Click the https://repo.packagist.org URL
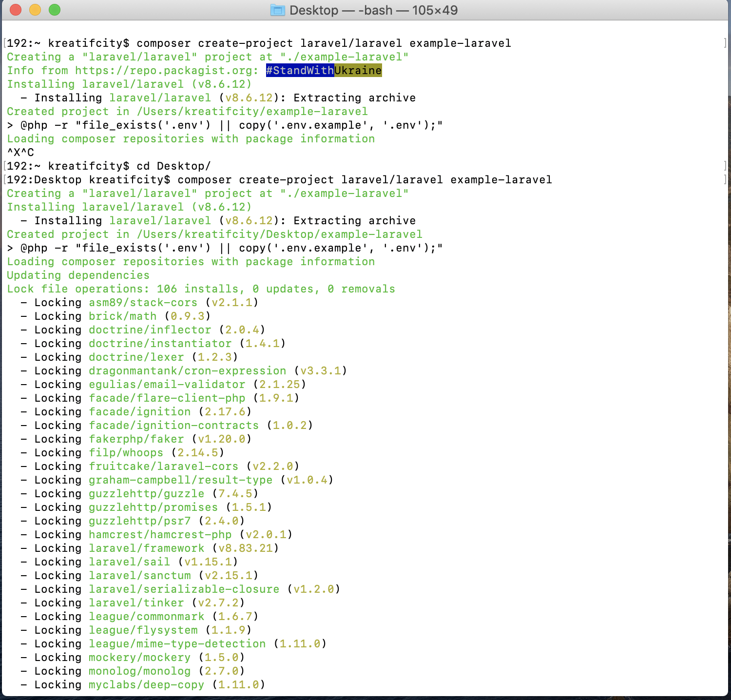731x700 pixels. tap(163, 71)
